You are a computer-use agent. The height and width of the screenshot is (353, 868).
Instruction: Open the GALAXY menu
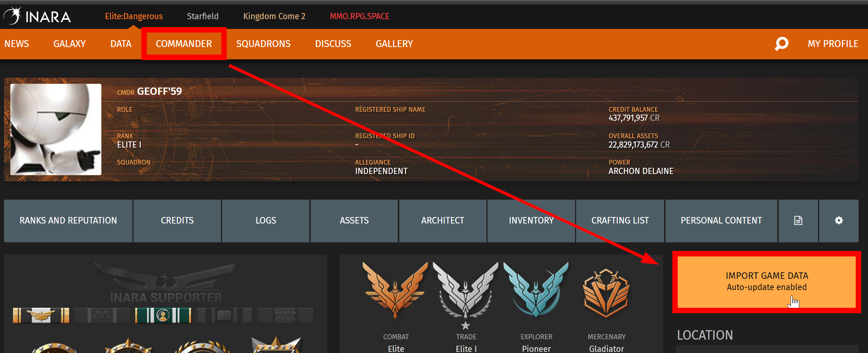click(69, 44)
